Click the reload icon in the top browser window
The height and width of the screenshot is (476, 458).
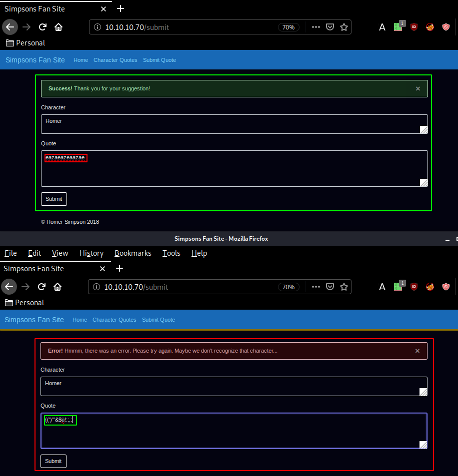coord(43,27)
